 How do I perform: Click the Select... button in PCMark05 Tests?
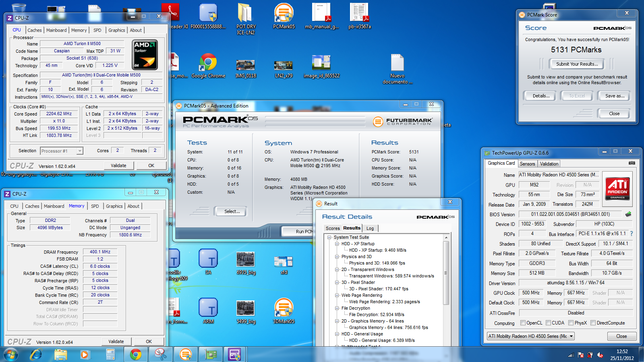tap(232, 211)
